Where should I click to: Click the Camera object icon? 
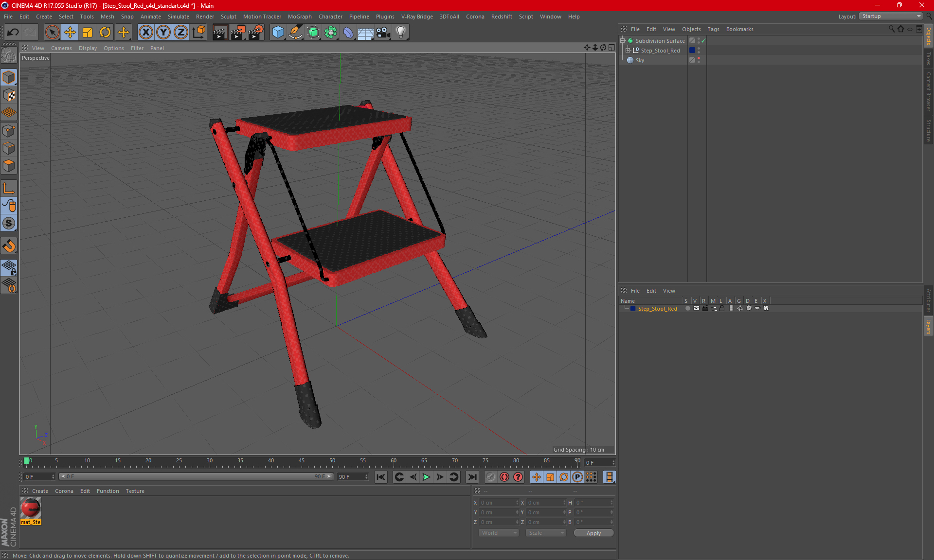[x=383, y=32]
